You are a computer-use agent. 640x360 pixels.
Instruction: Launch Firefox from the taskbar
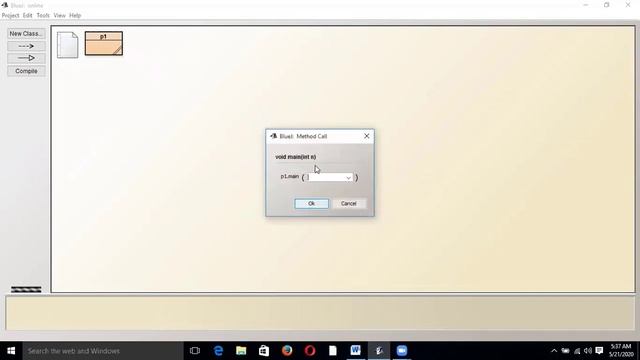point(287,351)
